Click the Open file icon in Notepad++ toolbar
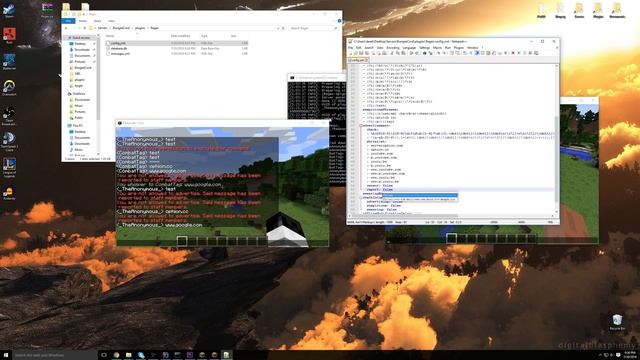This screenshot has width=640, height=360. (x=356, y=53)
